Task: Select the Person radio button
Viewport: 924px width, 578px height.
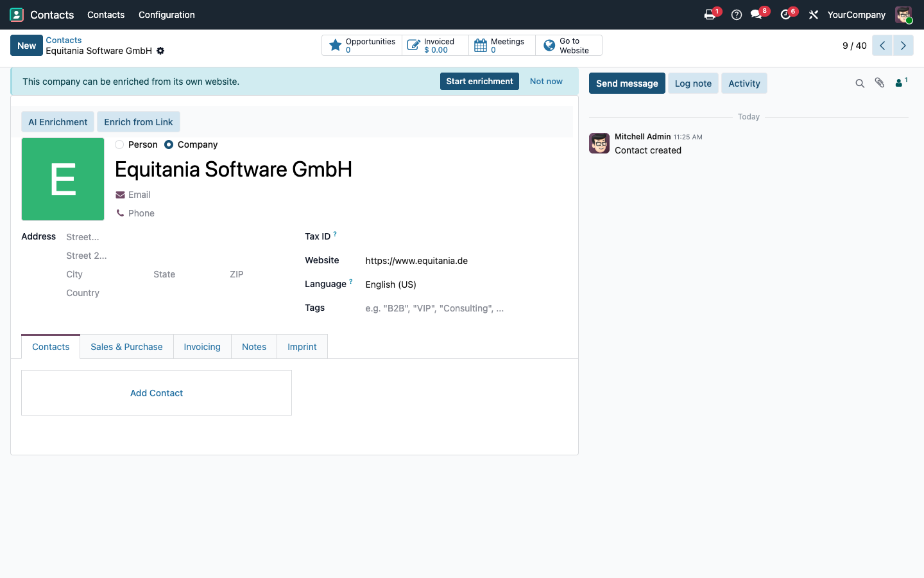Action: tap(119, 144)
